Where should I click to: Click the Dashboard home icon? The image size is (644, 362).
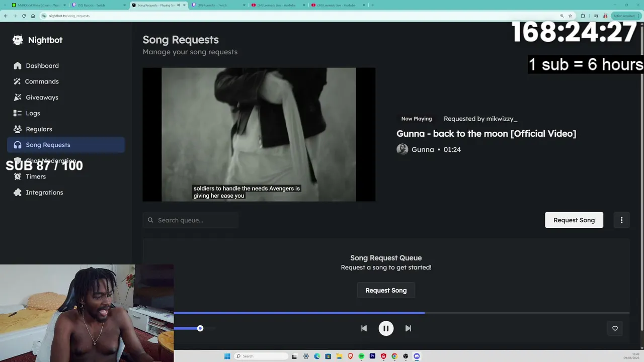click(x=18, y=65)
